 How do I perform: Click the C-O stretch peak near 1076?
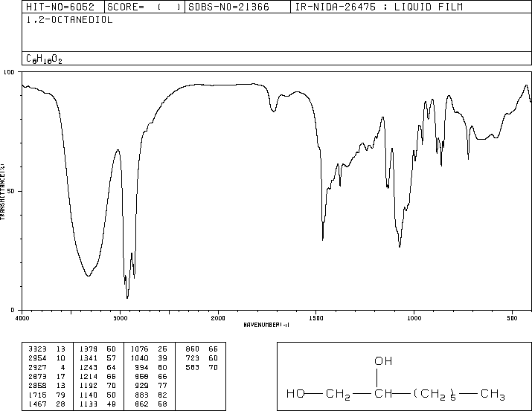tap(400, 246)
